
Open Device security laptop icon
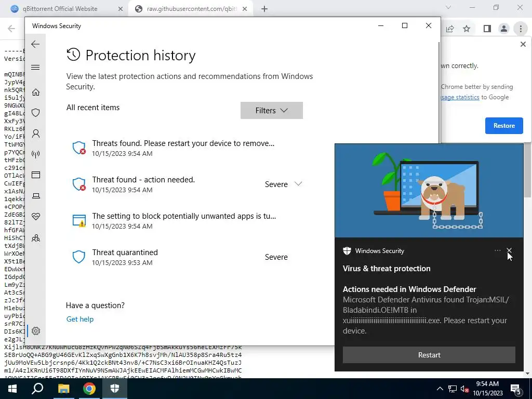tap(36, 196)
